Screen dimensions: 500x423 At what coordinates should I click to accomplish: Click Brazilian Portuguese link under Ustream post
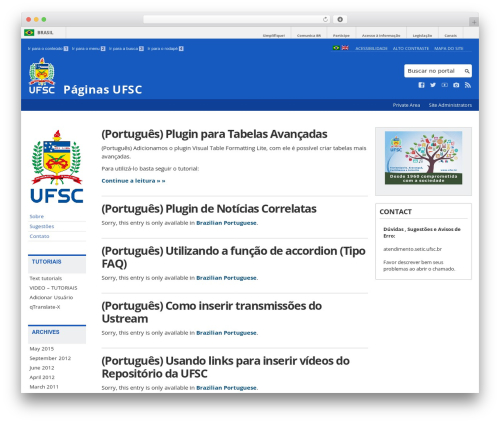226,333
